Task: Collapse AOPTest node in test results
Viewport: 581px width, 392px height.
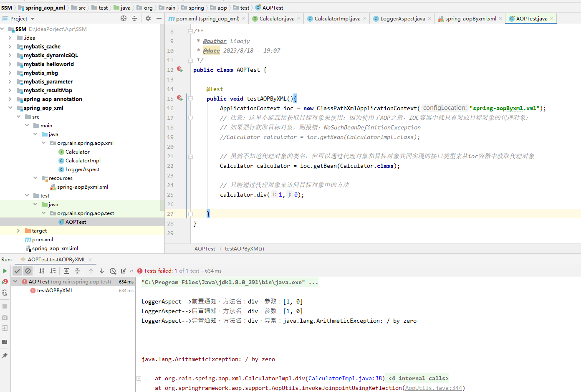Action: tap(15, 282)
